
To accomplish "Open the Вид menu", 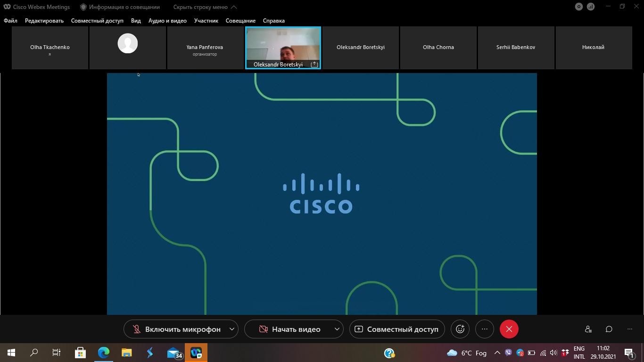I will point(136,21).
